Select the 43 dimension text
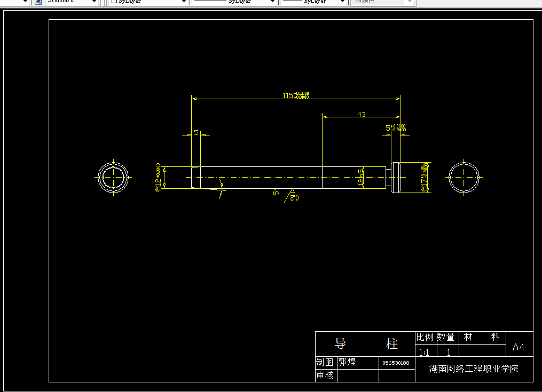This screenshot has height=392, width=542. (x=361, y=114)
